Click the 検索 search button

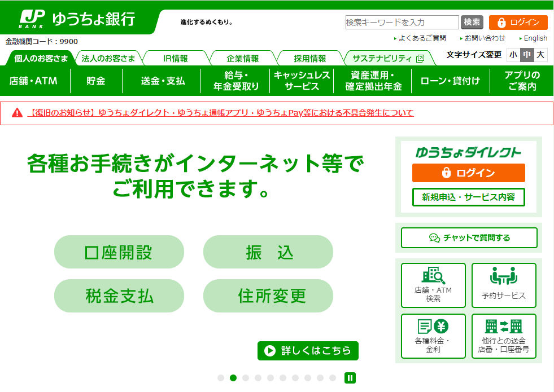[472, 22]
